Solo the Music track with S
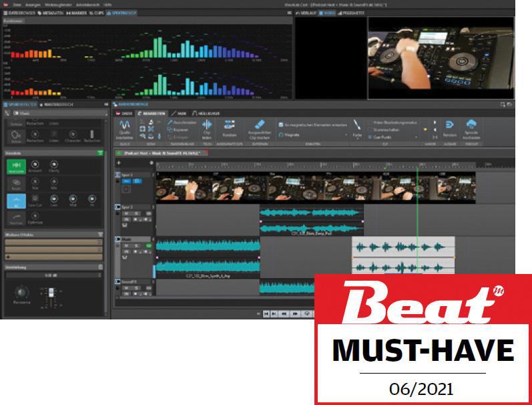Viewport: 532px width, 405px height. pyautogui.click(x=136, y=246)
